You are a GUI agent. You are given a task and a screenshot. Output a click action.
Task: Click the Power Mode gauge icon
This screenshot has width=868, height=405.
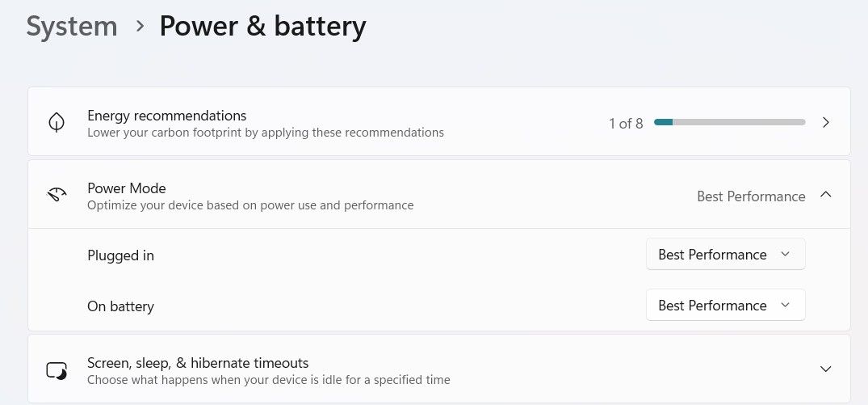click(x=56, y=195)
